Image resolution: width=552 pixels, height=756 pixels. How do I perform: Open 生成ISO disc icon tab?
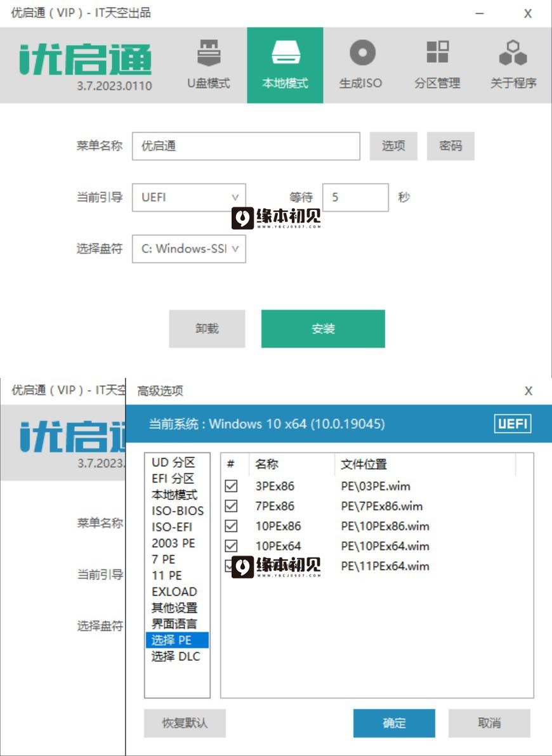[x=361, y=65]
